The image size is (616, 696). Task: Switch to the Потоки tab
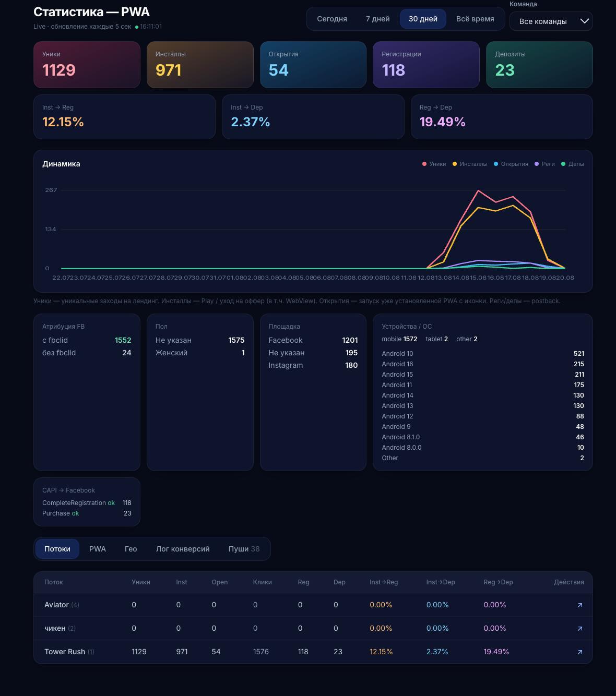[57, 549]
